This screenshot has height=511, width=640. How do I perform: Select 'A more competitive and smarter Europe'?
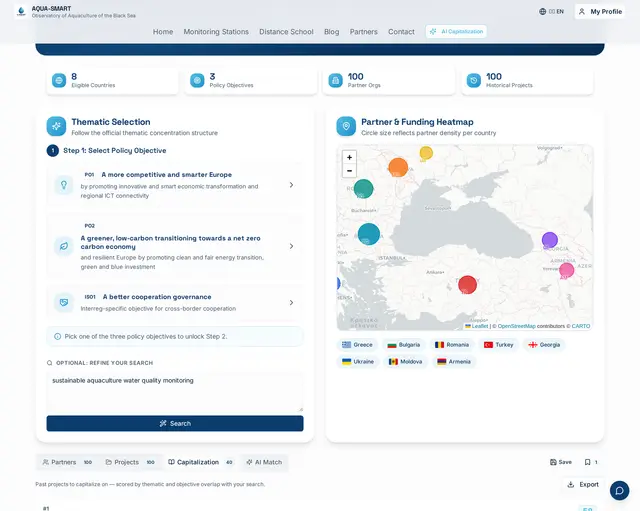[167, 175]
